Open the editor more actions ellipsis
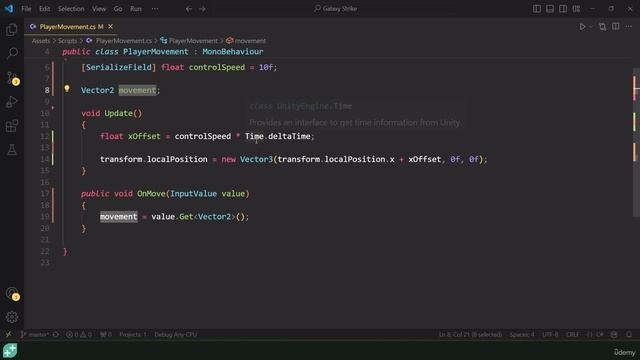This screenshot has height=360, width=640. (x=629, y=27)
